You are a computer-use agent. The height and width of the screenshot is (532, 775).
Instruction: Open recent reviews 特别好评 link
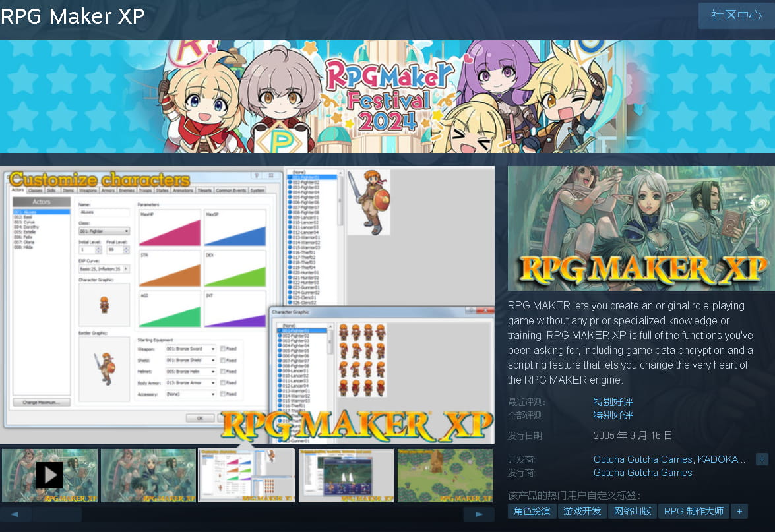(x=613, y=402)
